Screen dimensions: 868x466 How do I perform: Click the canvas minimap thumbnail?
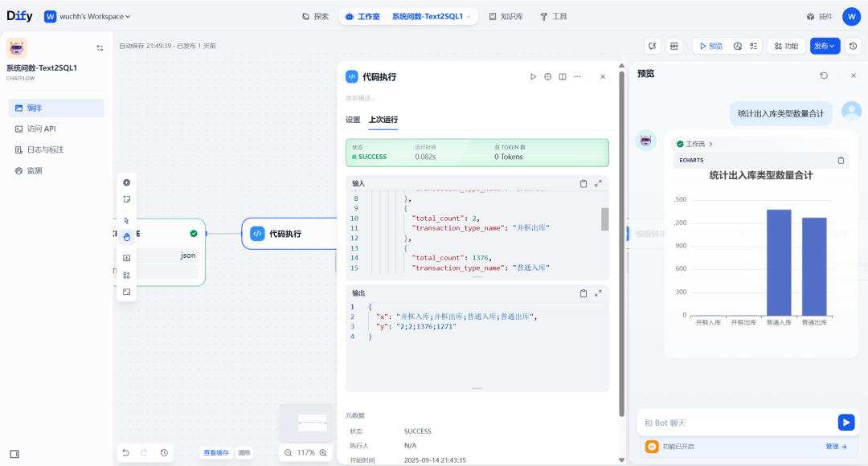pos(307,423)
